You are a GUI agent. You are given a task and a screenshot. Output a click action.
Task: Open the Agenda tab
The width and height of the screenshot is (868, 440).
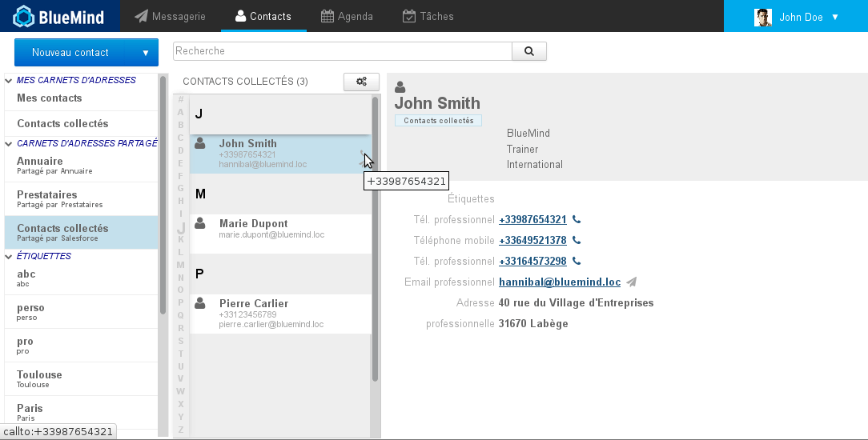click(346, 16)
